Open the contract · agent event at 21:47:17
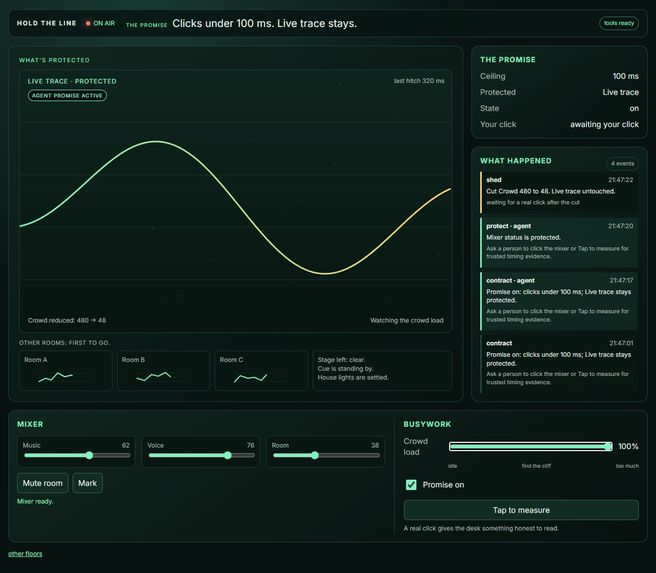 pyautogui.click(x=559, y=301)
